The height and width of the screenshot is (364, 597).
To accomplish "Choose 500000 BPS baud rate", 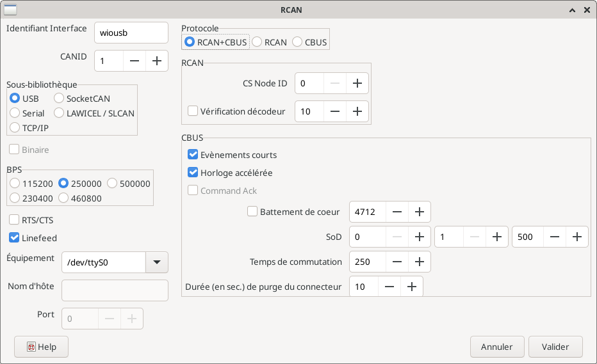I will pos(112,183).
